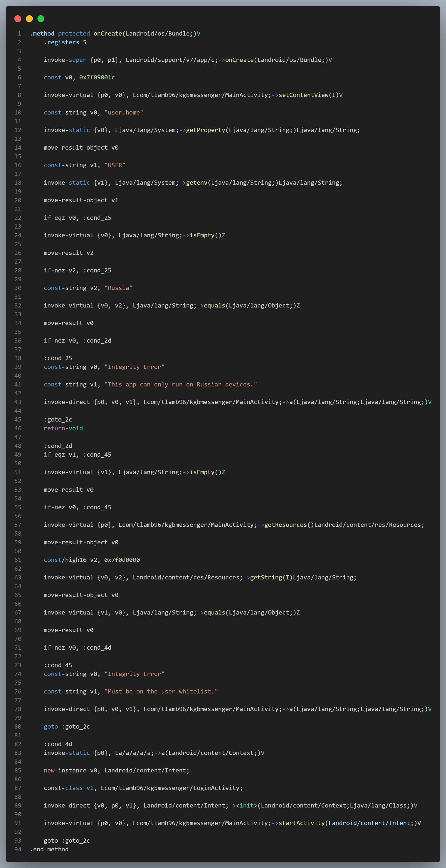Select "Integrity Error" on line 39

click(135, 367)
